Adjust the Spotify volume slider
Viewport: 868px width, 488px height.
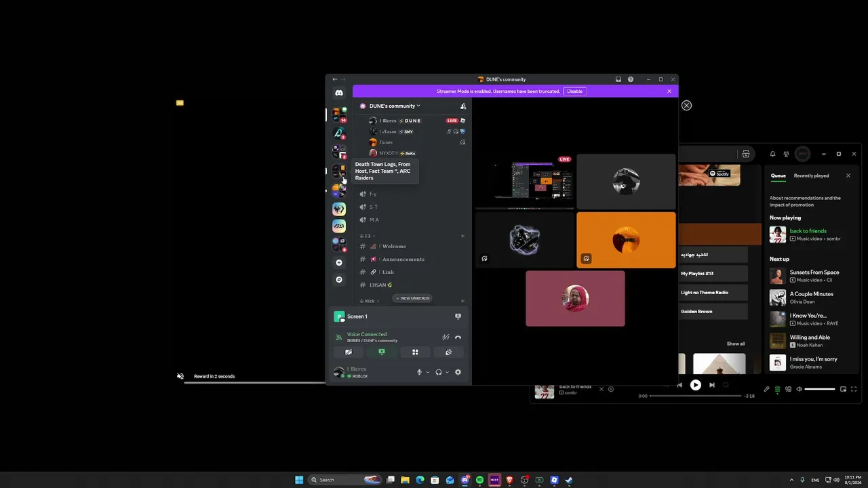coord(820,389)
